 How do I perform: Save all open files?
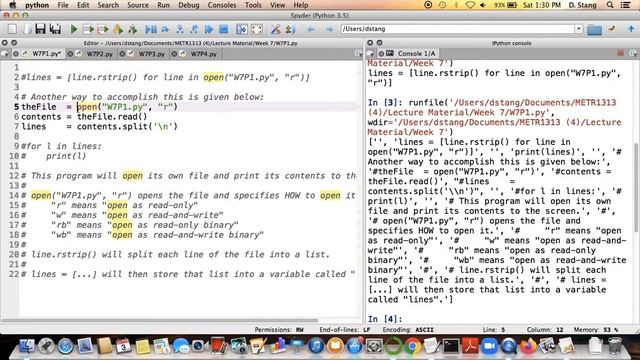pos(55,29)
